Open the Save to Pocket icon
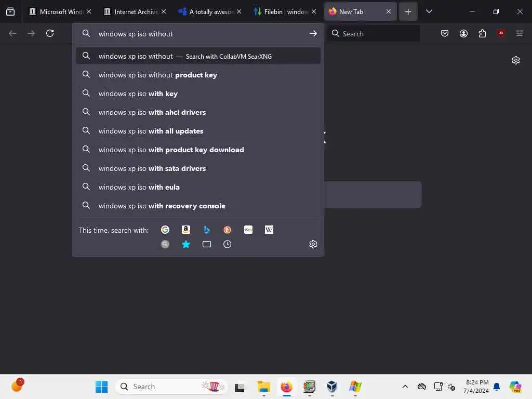This screenshot has height=399, width=532. [x=445, y=33]
